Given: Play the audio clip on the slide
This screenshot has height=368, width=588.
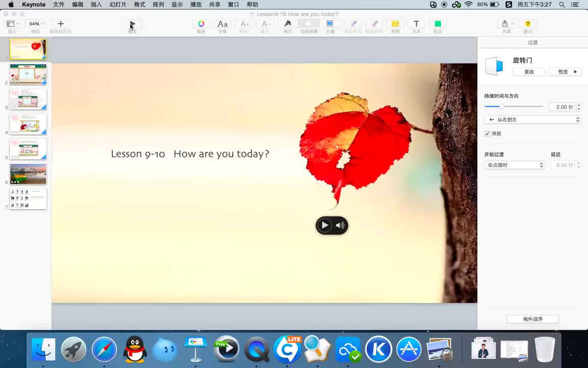Looking at the screenshot, I should click(x=325, y=225).
